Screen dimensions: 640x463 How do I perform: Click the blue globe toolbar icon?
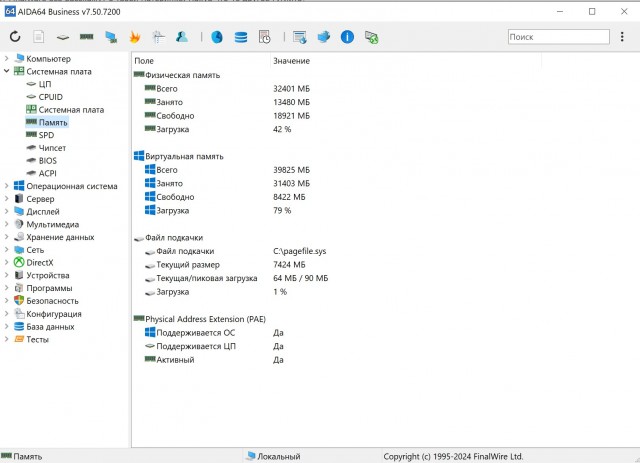pyautogui.click(x=217, y=37)
